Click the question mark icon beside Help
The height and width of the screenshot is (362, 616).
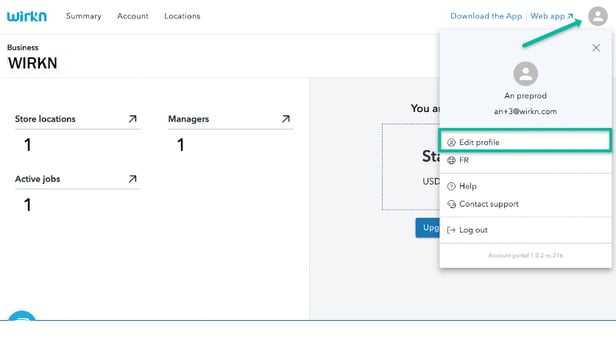click(x=451, y=186)
